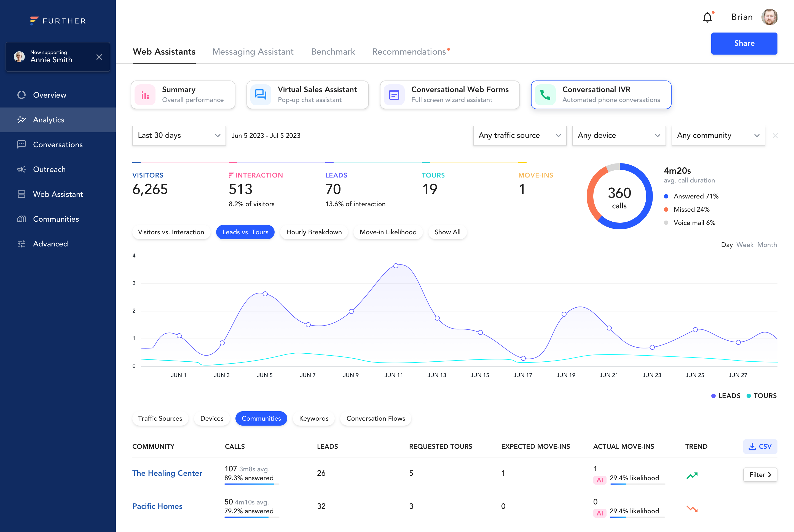Image resolution: width=794 pixels, height=532 pixels.
Task: Click the Conversational Web Forms icon
Action: tap(394, 95)
